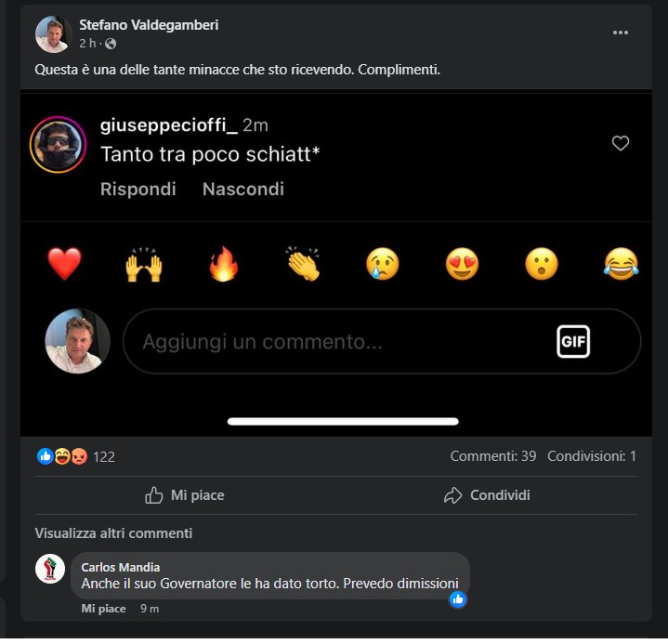Click the heart icon on giuseppecioffi_ comment
Viewport: 668px width, 644px height.
pos(621,143)
